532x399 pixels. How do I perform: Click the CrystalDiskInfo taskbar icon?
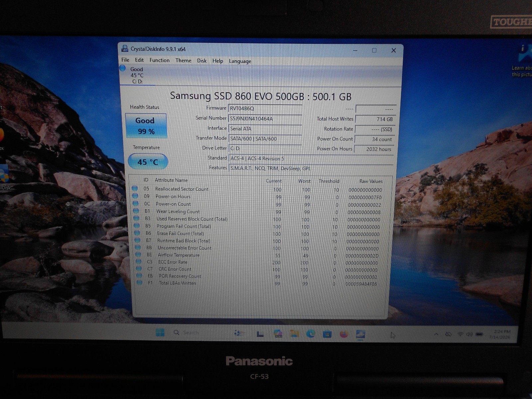[x=360, y=334]
